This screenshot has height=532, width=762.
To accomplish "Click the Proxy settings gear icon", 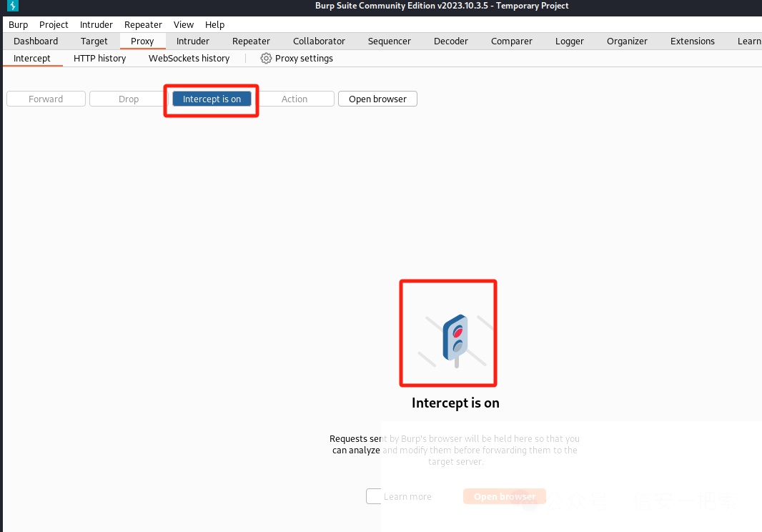I will pyautogui.click(x=266, y=59).
